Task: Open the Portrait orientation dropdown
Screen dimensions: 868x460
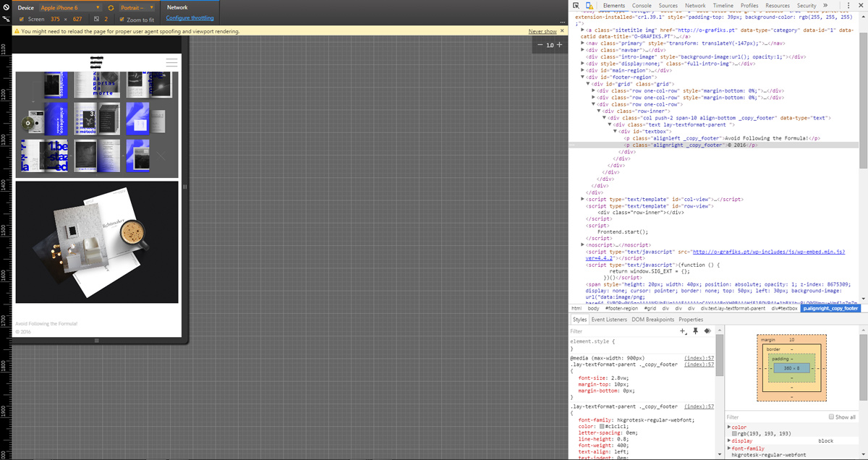Action: (x=136, y=7)
